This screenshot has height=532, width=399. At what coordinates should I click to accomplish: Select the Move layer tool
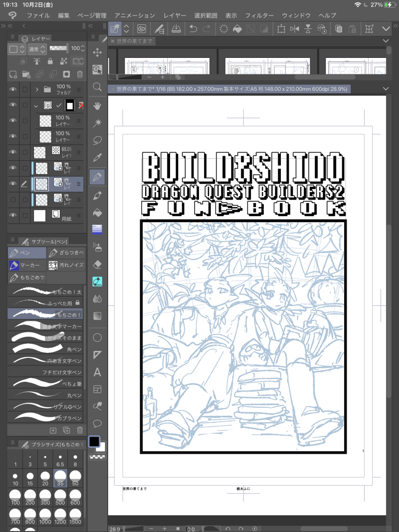[x=97, y=52]
